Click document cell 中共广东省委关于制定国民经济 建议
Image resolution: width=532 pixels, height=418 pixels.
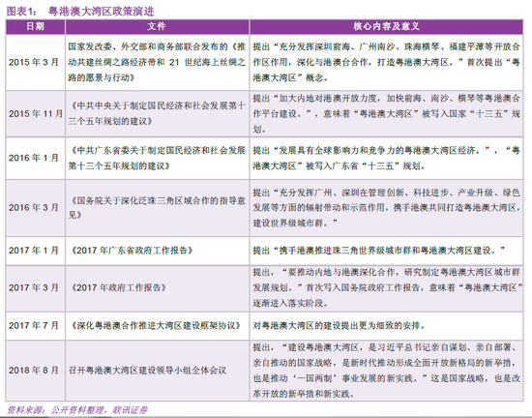click(x=157, y=158)
